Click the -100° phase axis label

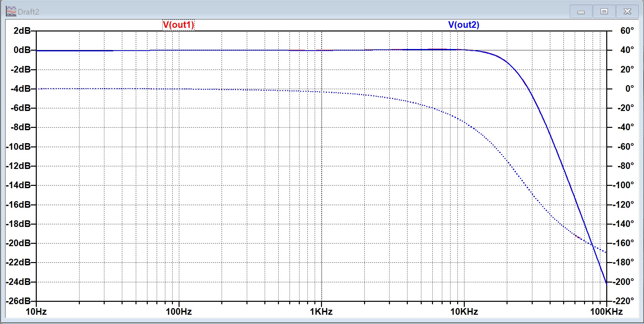tap(624, 185)
